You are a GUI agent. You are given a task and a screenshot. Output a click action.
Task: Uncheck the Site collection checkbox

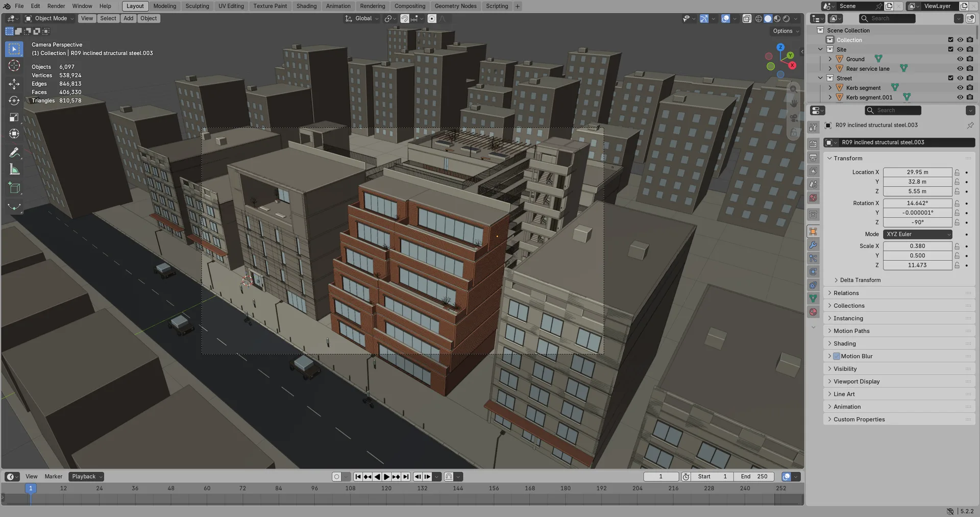pyautogui.click(x=950, y=50)
